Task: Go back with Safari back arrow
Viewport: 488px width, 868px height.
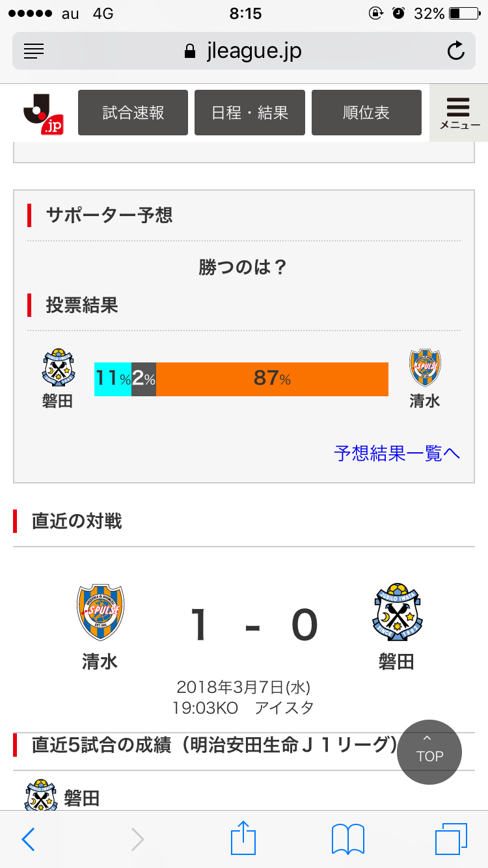Action: pyautogui.click(x=28, y=839)
